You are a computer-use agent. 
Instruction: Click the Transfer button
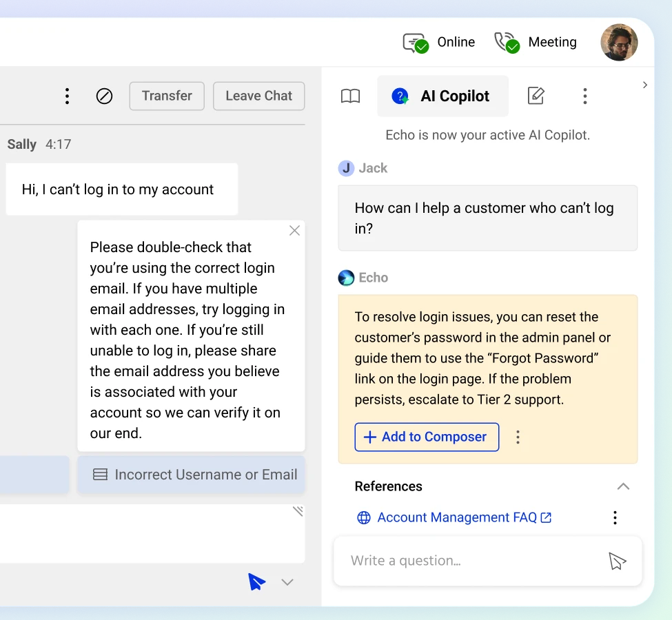point(167,96)
